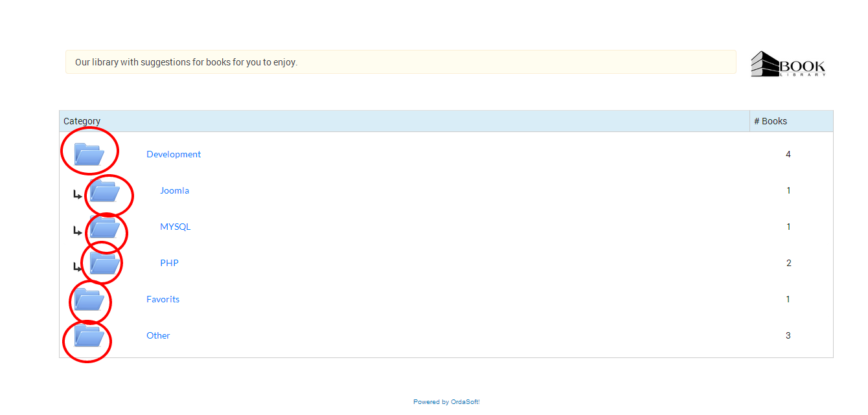Open the Joomla subcategory link
The image size is (868, 415).
pos(174,190)
